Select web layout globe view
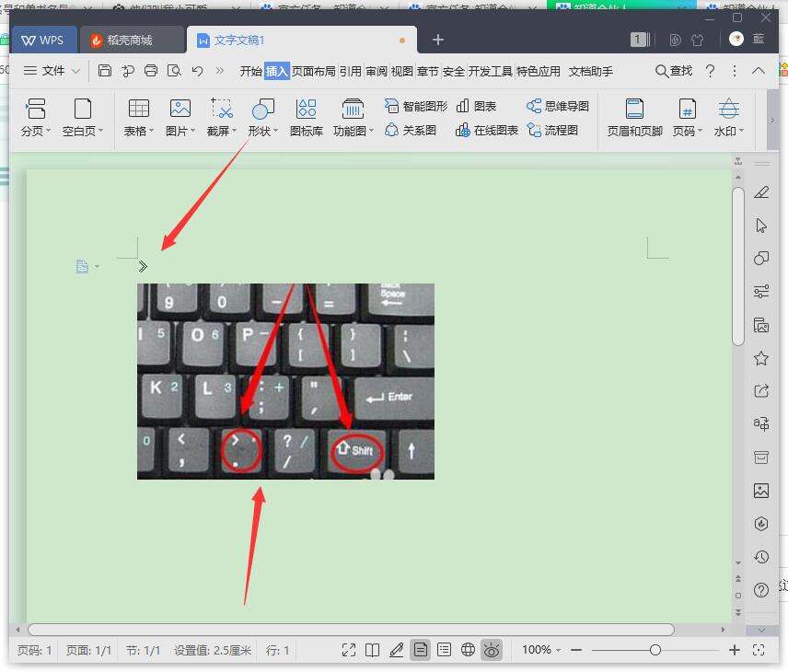 coord(468,650)
